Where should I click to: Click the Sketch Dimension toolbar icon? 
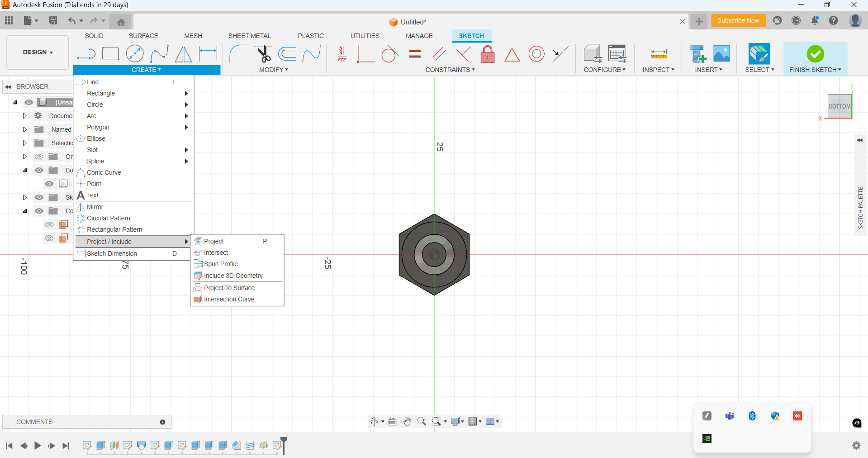point(208,54)
